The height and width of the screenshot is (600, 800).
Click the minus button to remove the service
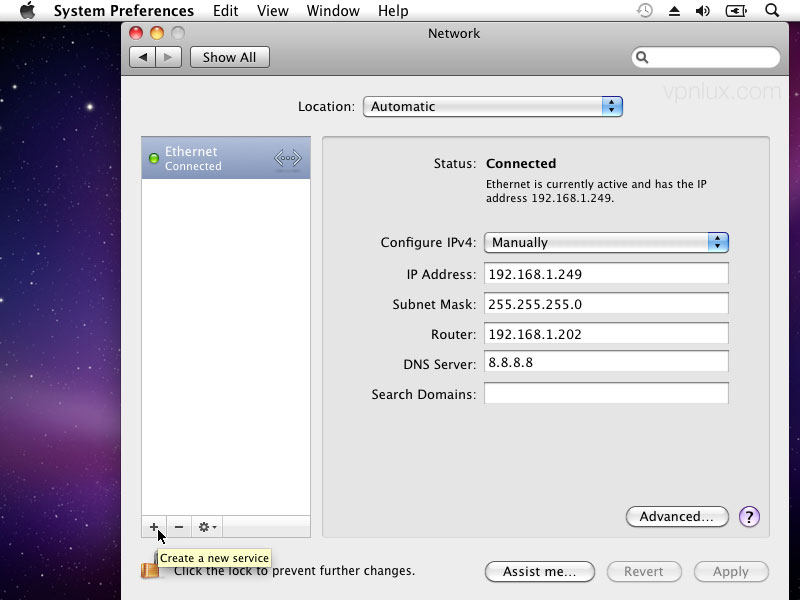click(179, 527)
